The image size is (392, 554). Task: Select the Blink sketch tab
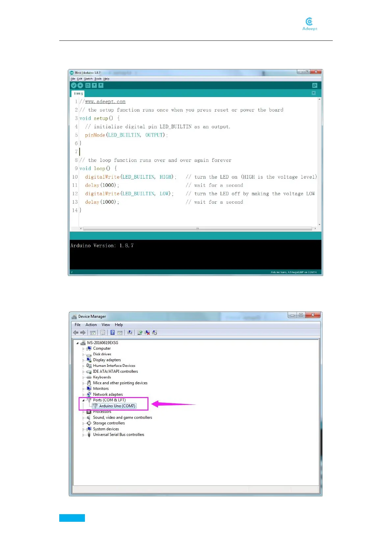pos(78,94)
